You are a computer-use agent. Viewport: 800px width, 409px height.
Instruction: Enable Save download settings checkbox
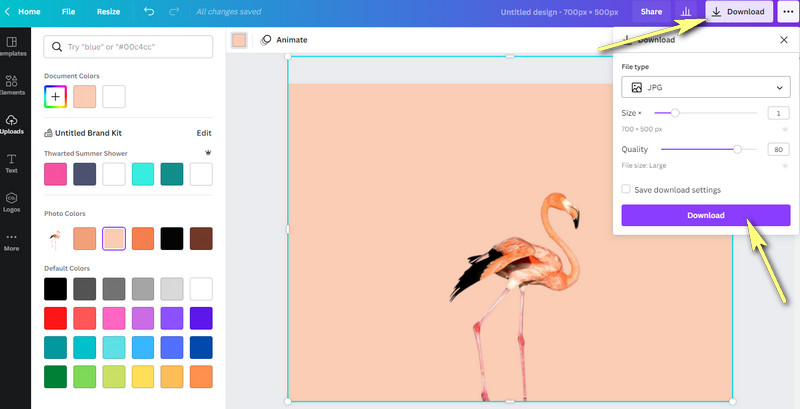626,189
